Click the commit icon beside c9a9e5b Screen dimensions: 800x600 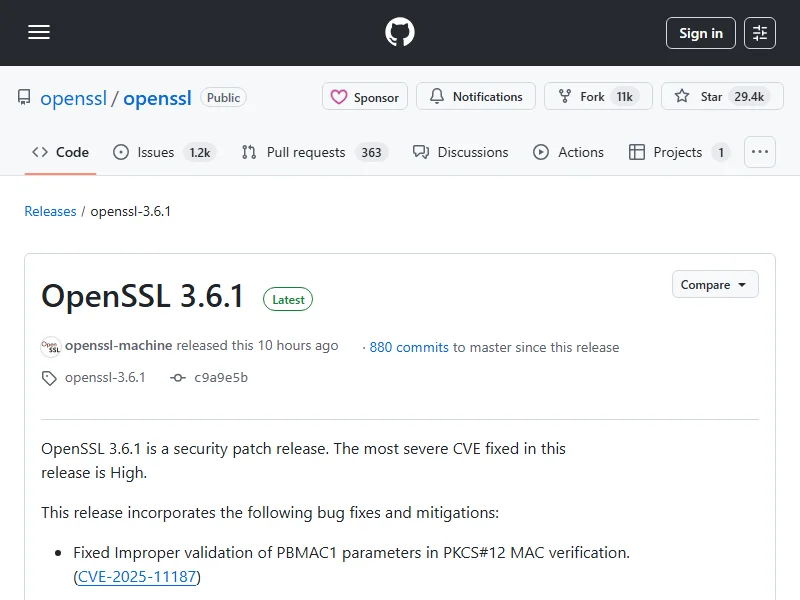tap(178, 378)
